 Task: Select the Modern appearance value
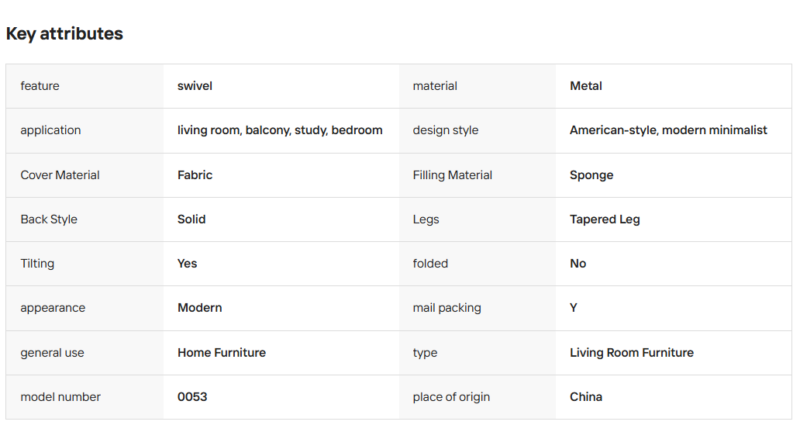[x=199, y=308]
